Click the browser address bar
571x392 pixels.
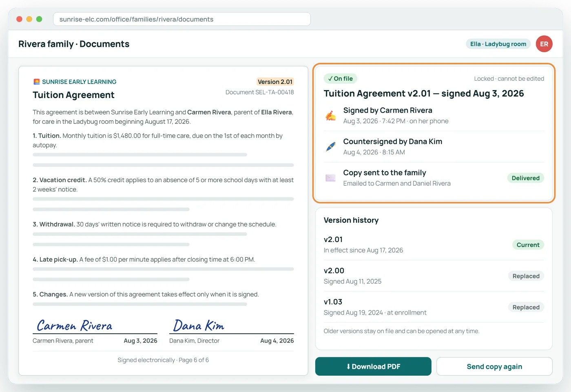click(x=182, y=19)
